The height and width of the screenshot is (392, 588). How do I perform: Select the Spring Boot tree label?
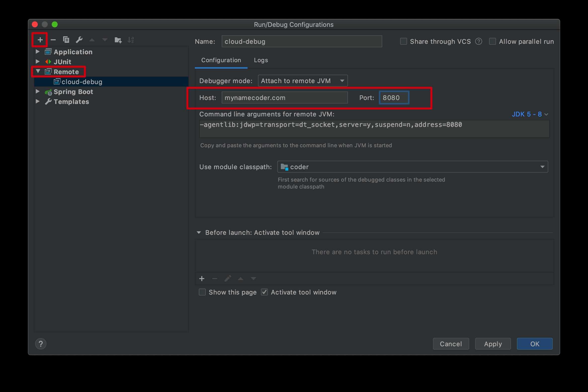pyautogui.click(x=73, y=92)
